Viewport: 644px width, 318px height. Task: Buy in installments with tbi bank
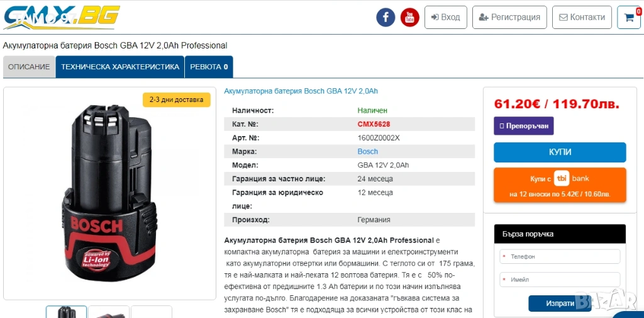(x=560, y=185)
